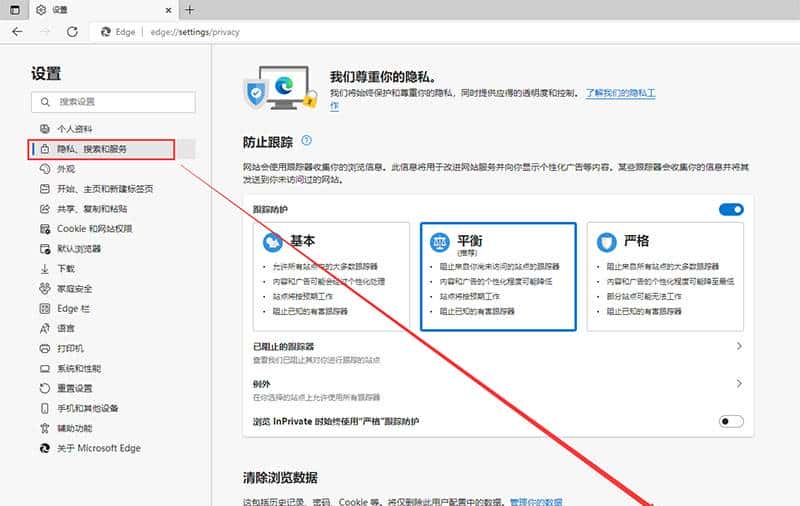Image resolution: width=800 pixels, height=506 pixels.
Task: Select the 平衡 tracking prevention card
Action: pos(498,276)
